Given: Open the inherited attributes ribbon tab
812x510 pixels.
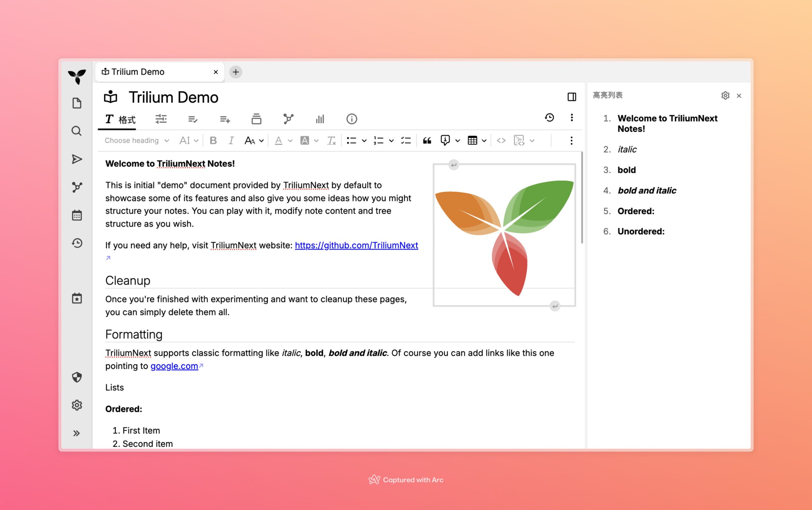Looking at the screenshot, I should (225, 119).
